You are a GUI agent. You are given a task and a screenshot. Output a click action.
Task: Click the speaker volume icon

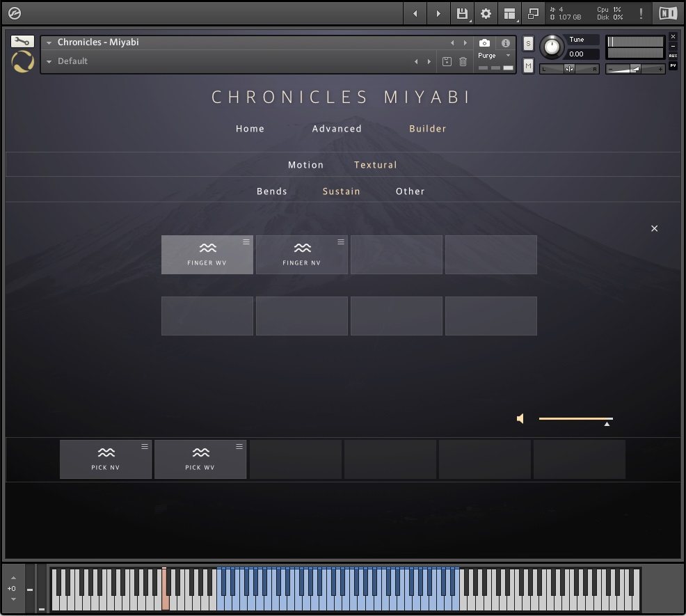(x=520, y=418)
